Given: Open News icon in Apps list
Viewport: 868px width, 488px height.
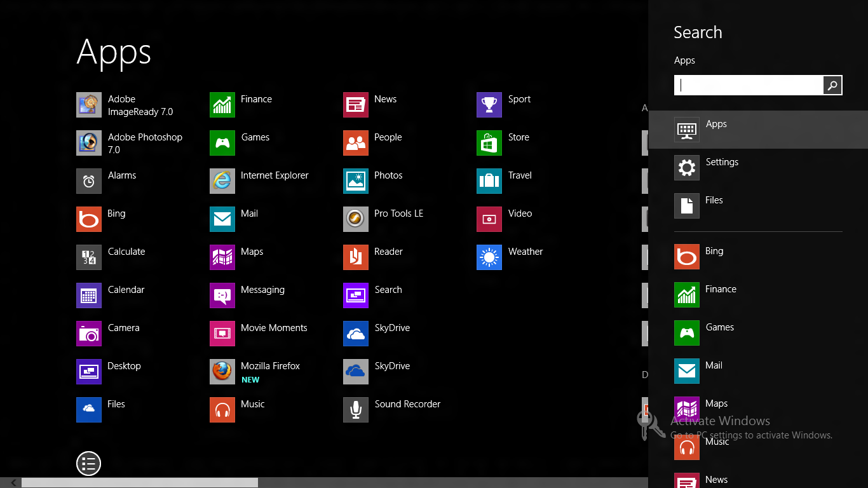Looking at the screenshot, I should point(356,105).
